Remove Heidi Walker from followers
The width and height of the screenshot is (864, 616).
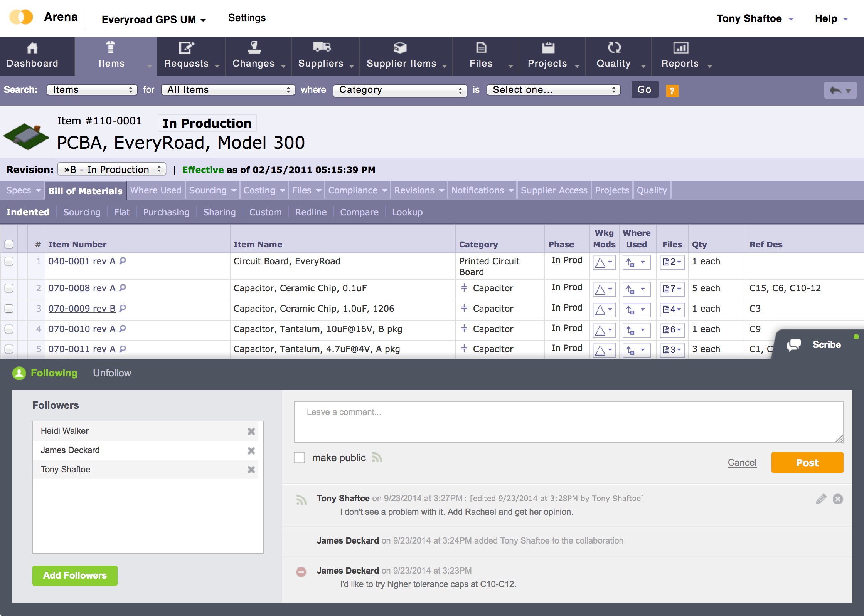(x=252, y=431)
